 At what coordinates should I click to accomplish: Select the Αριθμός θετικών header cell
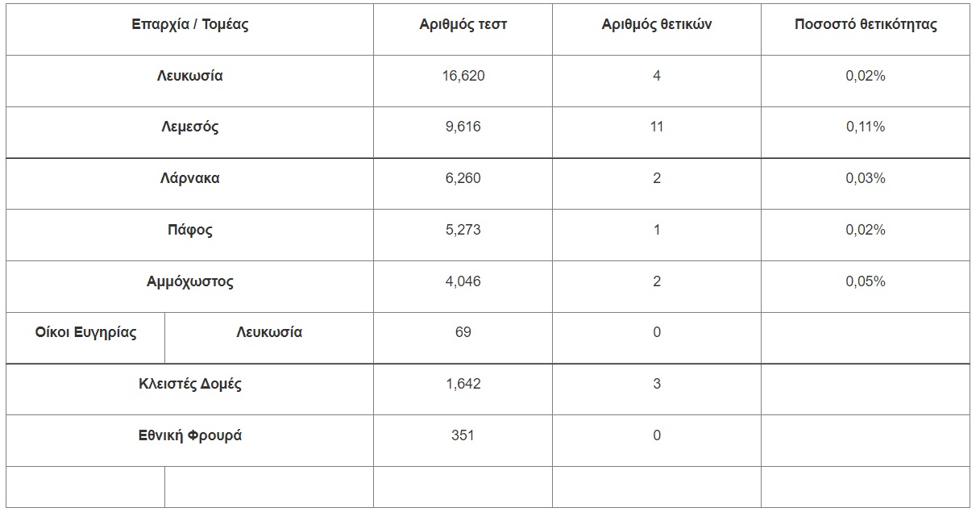pos(656,24)
